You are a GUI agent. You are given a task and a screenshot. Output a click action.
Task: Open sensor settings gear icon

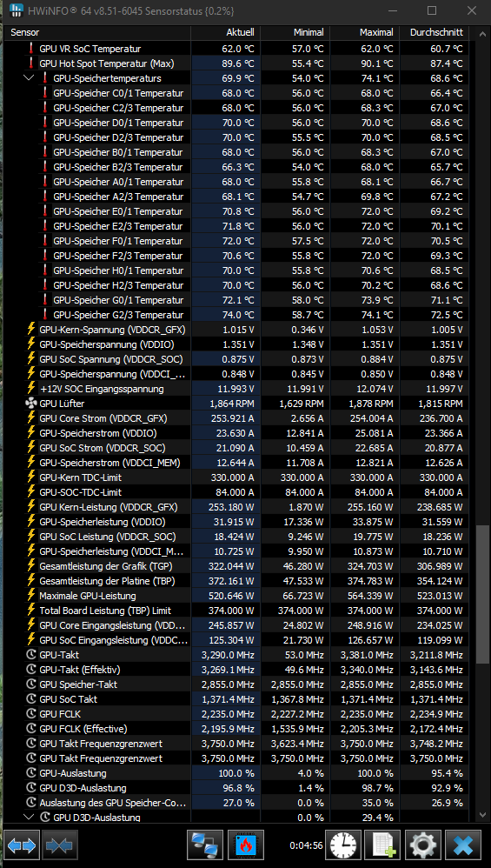pyautogui.click(x=423, y=845)
